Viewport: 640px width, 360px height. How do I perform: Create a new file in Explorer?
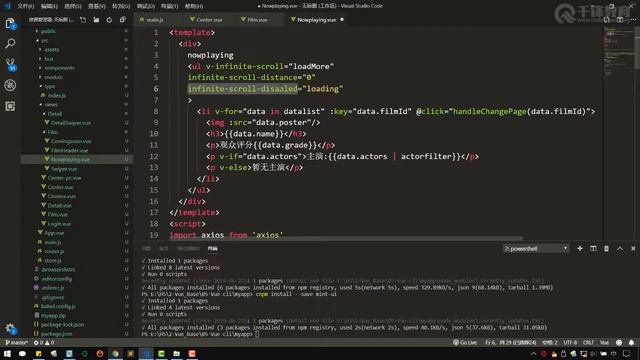[83, 20]
